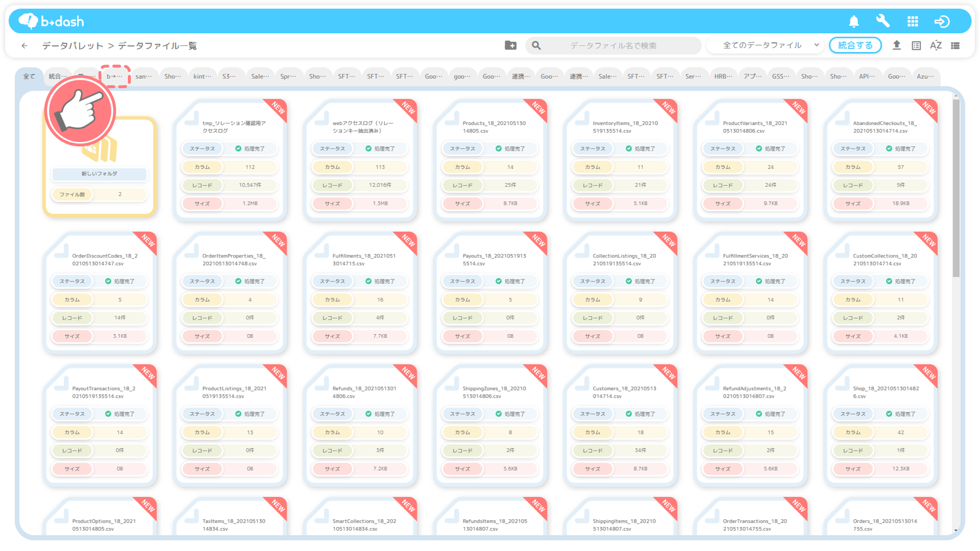The width and height of the screenshot is (980, 551).
Task: Open the Products_18 csv file card
Action: tap(490, 161)
